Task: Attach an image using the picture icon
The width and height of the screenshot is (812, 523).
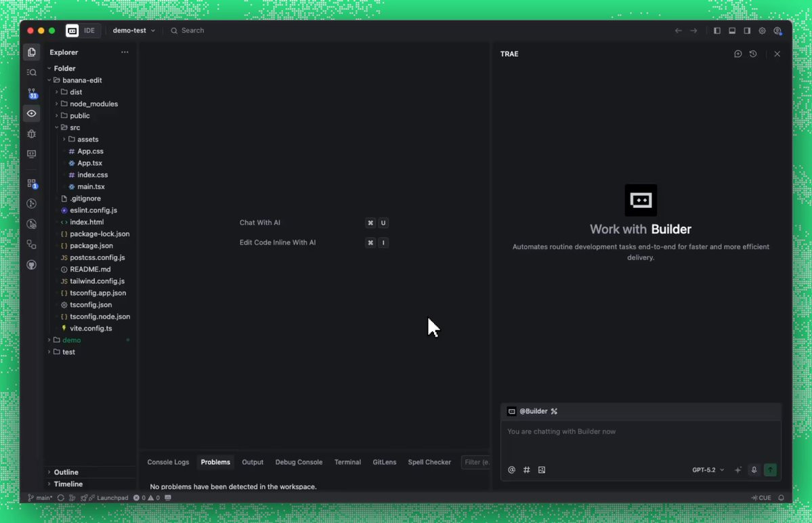Action: (x=542, y=469)
